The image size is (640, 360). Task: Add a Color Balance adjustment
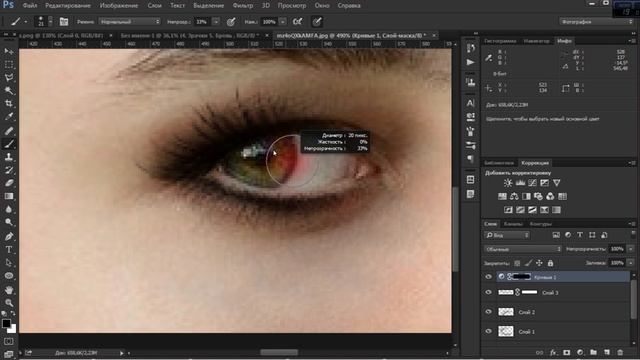pos(514,197)
